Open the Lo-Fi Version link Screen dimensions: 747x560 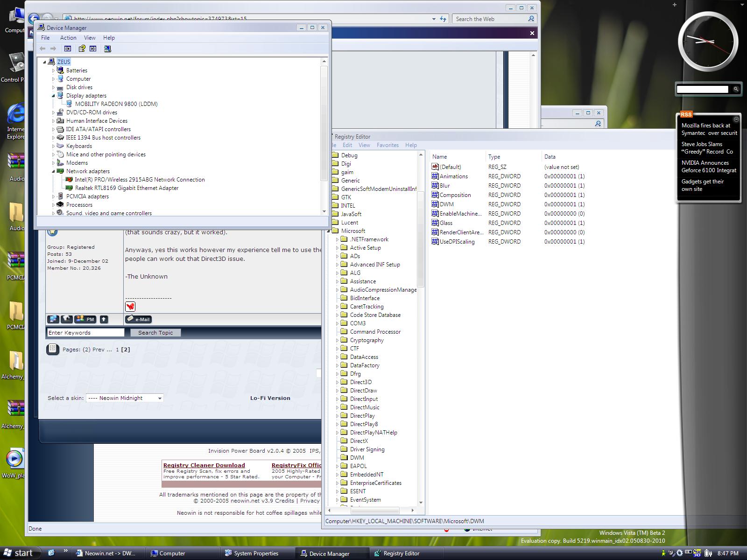(270, 398)
